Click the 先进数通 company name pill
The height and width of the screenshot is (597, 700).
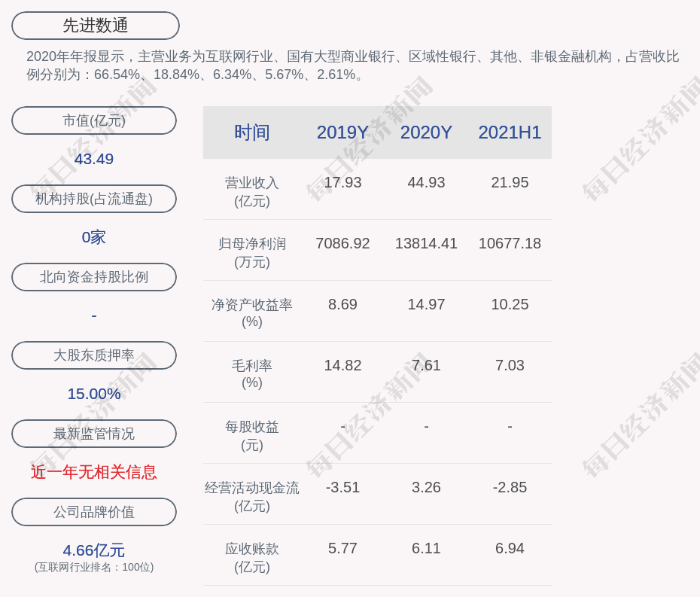[x=95, y=26]
